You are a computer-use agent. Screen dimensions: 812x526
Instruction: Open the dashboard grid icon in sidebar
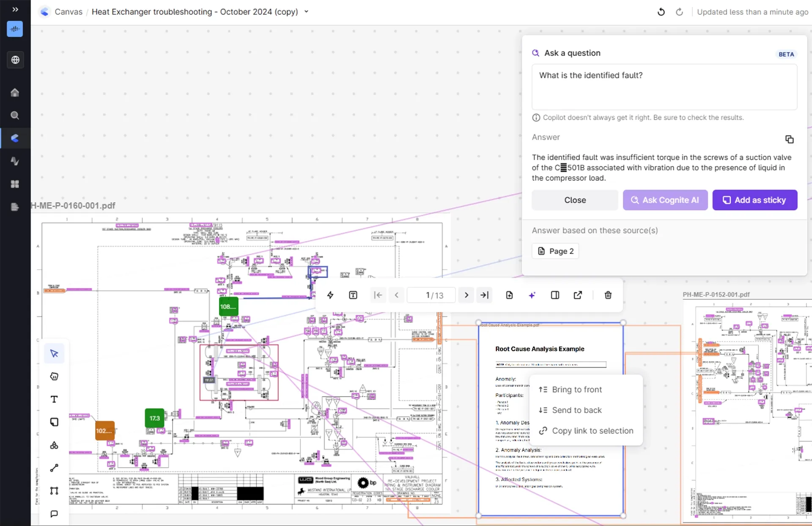[x=15, y=184]
